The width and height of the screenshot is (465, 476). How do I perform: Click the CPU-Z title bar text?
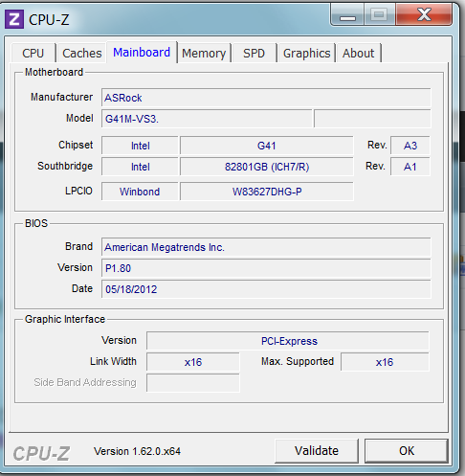pyautogui.click(x=49, y=19)
